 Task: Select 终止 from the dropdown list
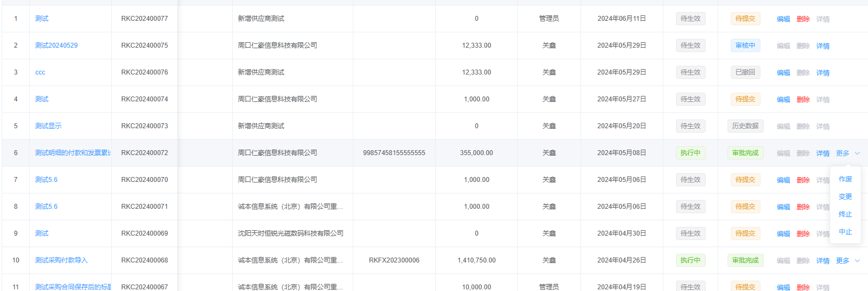coord(845,214)
